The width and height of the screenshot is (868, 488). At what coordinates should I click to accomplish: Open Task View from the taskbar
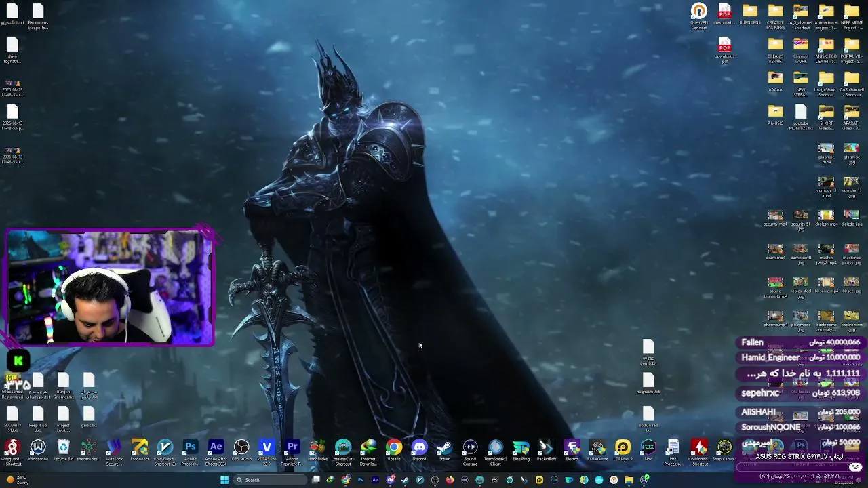click(315, 480)
